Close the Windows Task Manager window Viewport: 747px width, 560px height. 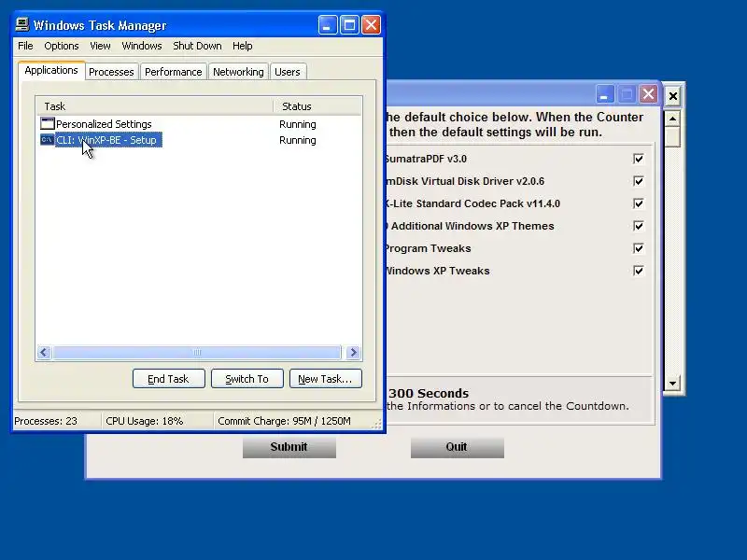pos(371,25)
